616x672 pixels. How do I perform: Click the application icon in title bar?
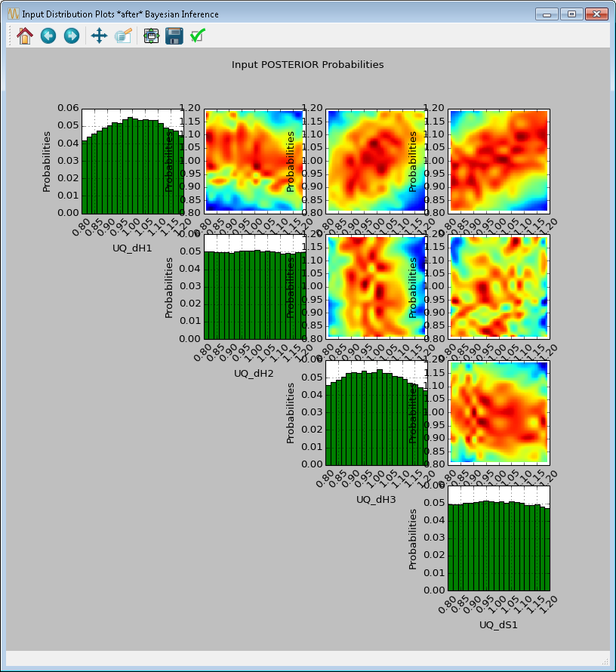point(12,14)
